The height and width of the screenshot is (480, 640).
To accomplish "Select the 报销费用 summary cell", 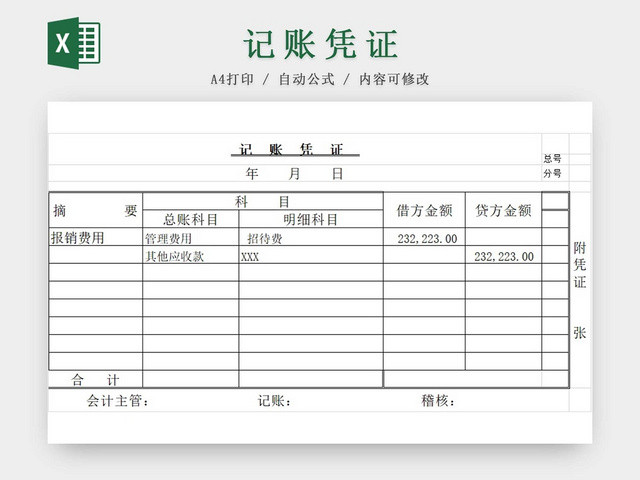I will tap(96, 237).
